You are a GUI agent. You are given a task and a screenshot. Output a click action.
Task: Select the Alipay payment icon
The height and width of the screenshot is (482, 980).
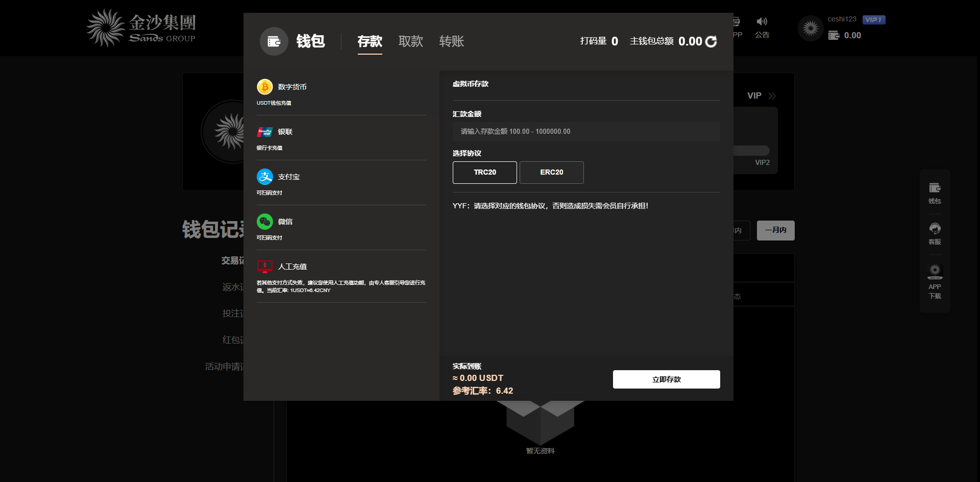tap(264, 177)
